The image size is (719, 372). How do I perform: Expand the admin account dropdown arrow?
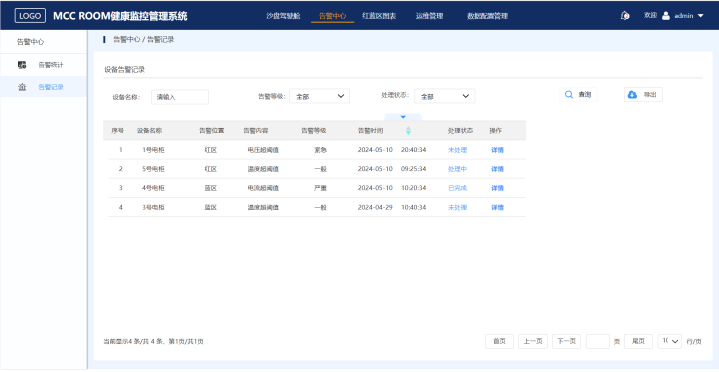click(700, 16)
